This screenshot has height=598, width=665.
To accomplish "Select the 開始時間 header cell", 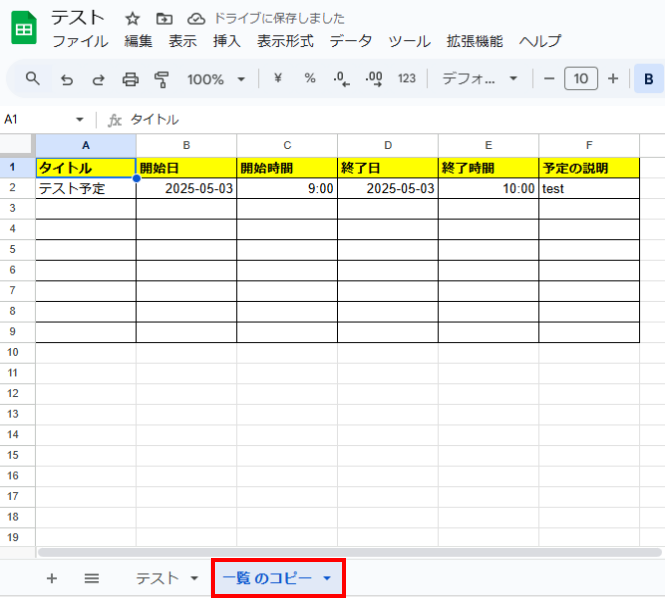I will (287, 168).
